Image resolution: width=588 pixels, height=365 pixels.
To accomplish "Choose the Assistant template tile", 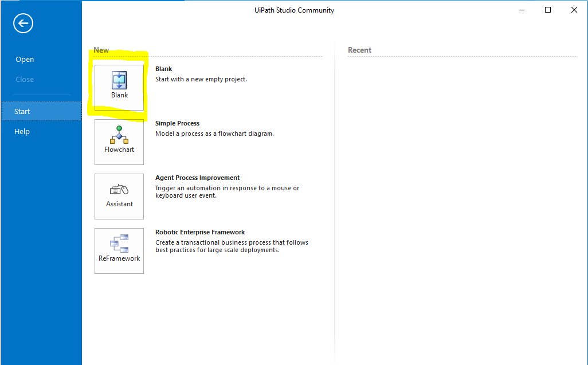I will (x=119, y=197).
